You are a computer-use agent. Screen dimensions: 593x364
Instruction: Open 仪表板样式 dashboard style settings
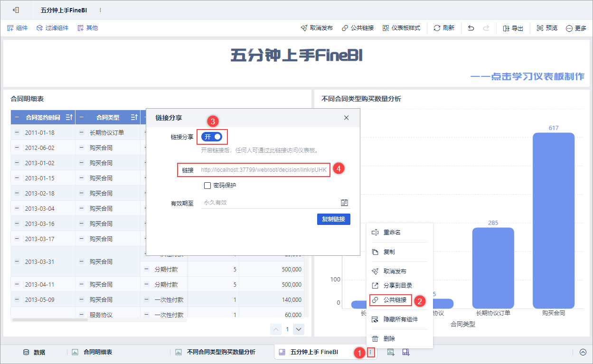[401, 28]
